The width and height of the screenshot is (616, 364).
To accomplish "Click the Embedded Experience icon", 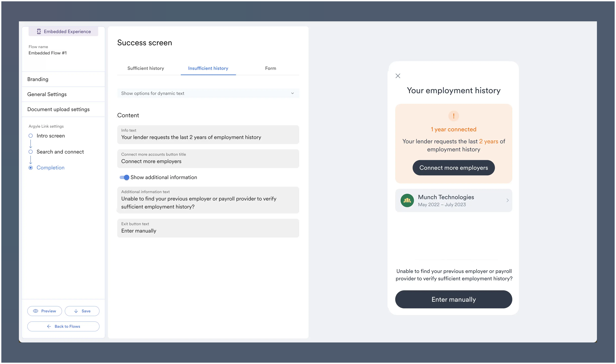I will 39,31.
